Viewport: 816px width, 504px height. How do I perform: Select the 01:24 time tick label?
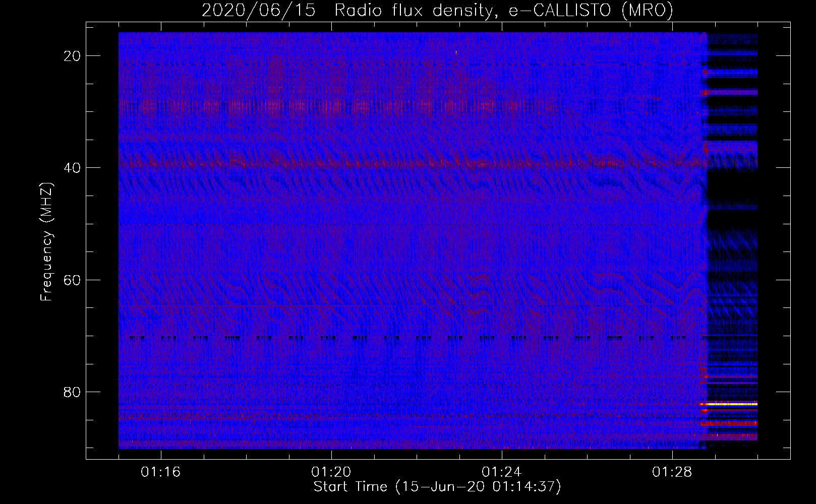click(x=502, y=472)
